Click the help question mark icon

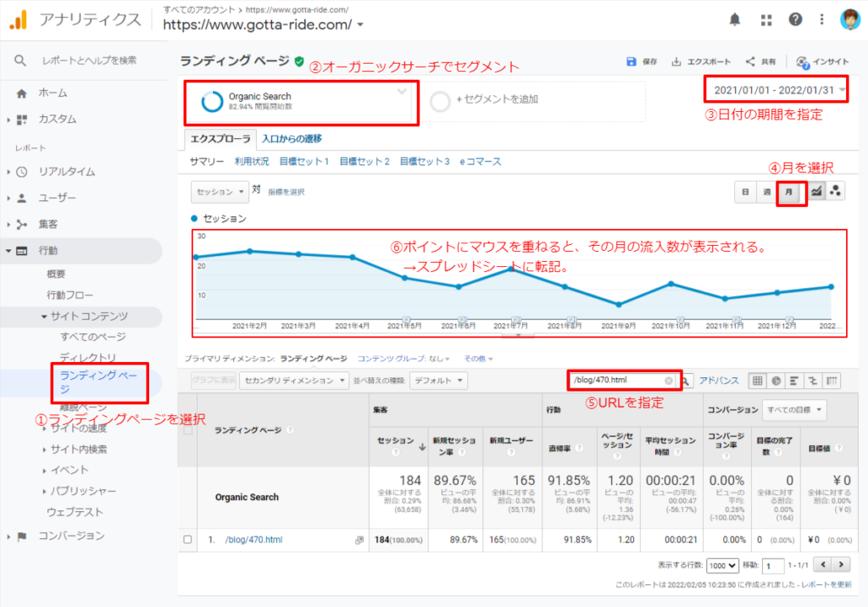tap(795, 19)
